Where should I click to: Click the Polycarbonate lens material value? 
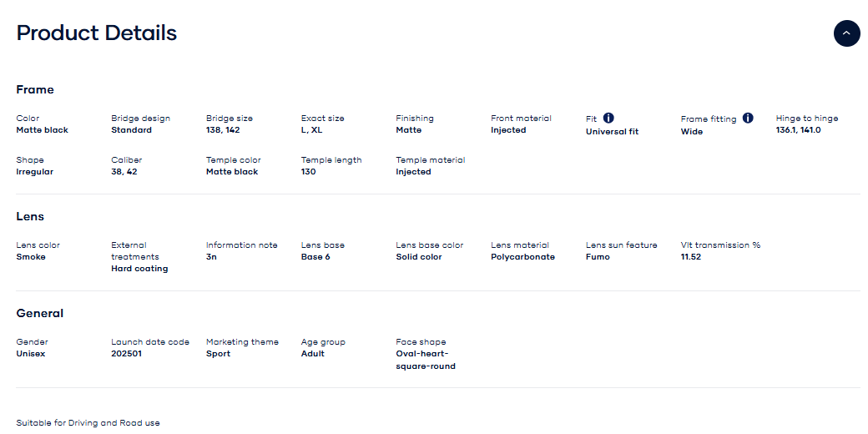[522, 257]
